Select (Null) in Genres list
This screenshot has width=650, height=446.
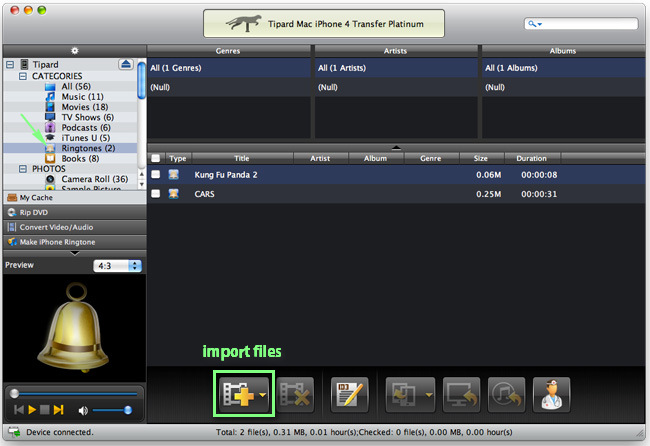(229, 87)
